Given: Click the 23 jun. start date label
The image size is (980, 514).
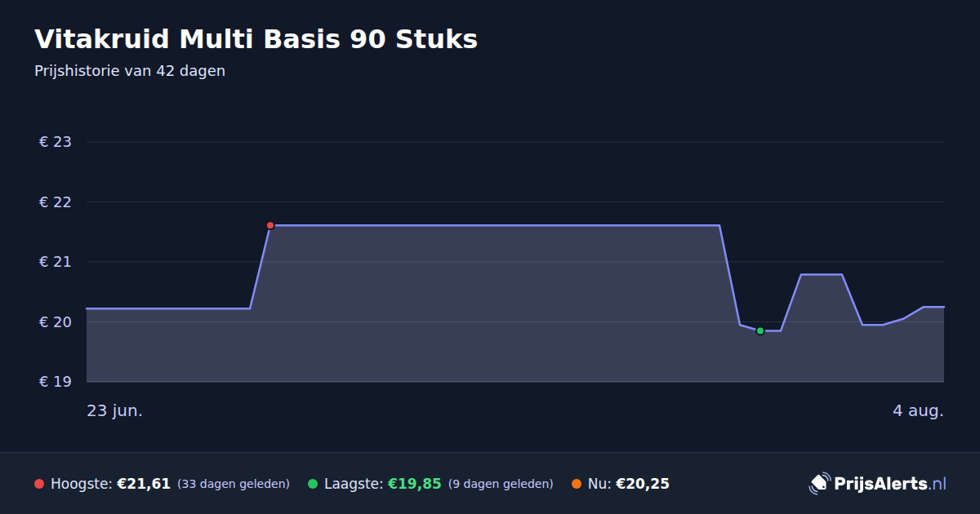Looking at the screenshot, I should pos(115,410).
